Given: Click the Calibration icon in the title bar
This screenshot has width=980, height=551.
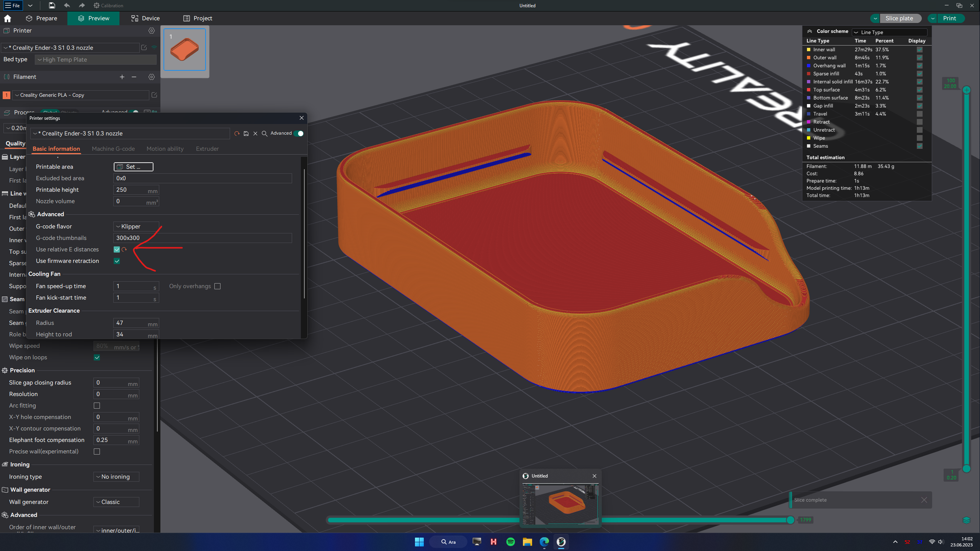Looking at the screenshot, I should (x=96, y=5).
